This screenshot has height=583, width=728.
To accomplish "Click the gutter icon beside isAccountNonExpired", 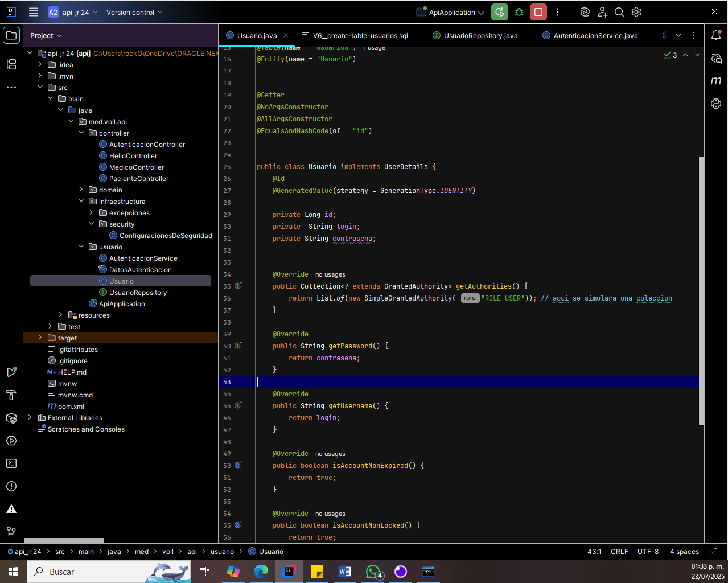I will pyautogui.click(x=238, y=465).
